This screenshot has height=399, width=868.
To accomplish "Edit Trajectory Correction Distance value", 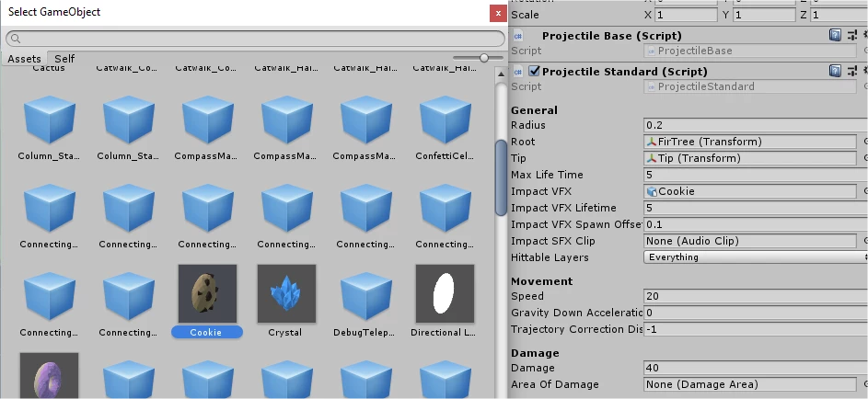I will [756, 329].
